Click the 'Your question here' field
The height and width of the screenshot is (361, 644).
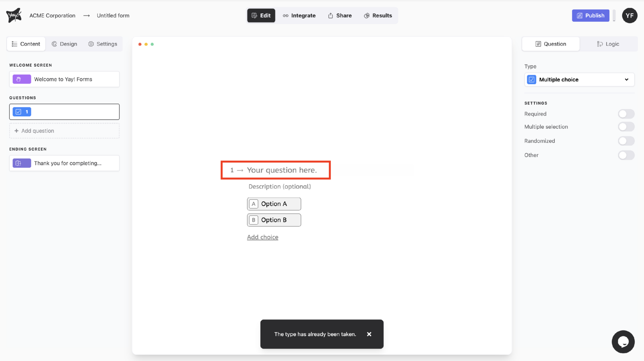[282, 170]
